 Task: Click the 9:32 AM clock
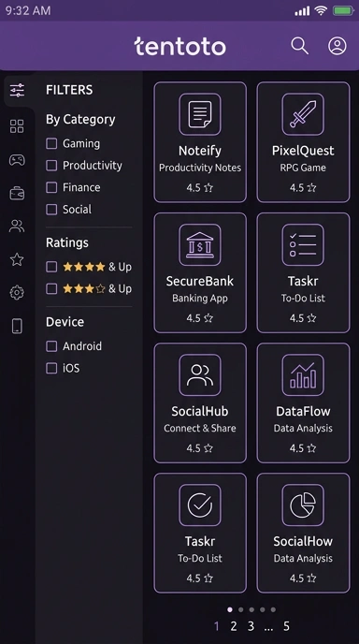28,10
